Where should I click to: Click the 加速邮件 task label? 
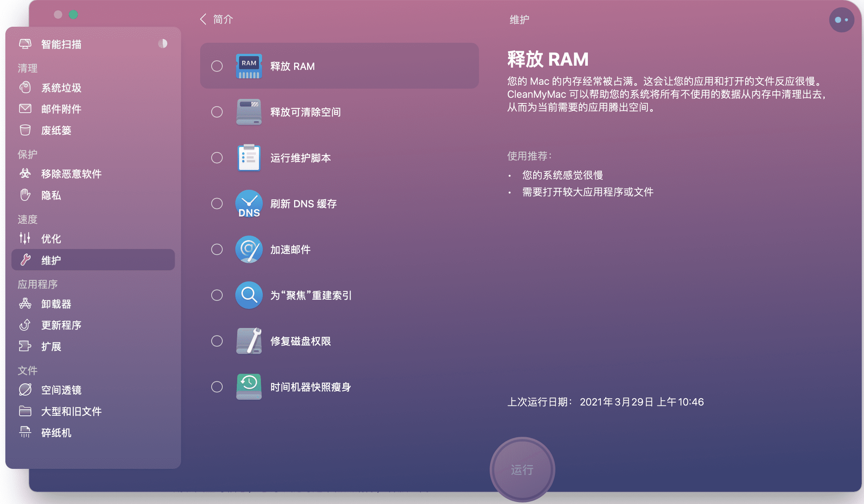290,249
